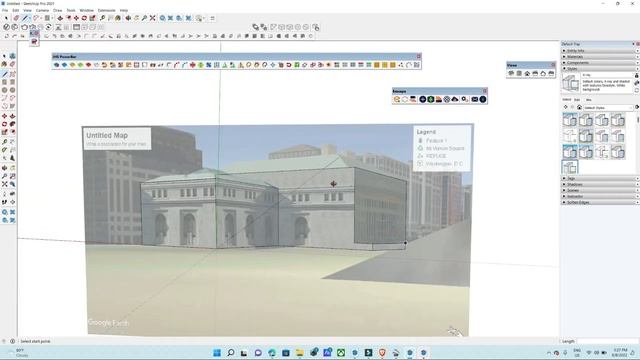Viewport: 640px width, 360px height.
Task: Select the Dimension tool in the left tool set
Action: 13,142
